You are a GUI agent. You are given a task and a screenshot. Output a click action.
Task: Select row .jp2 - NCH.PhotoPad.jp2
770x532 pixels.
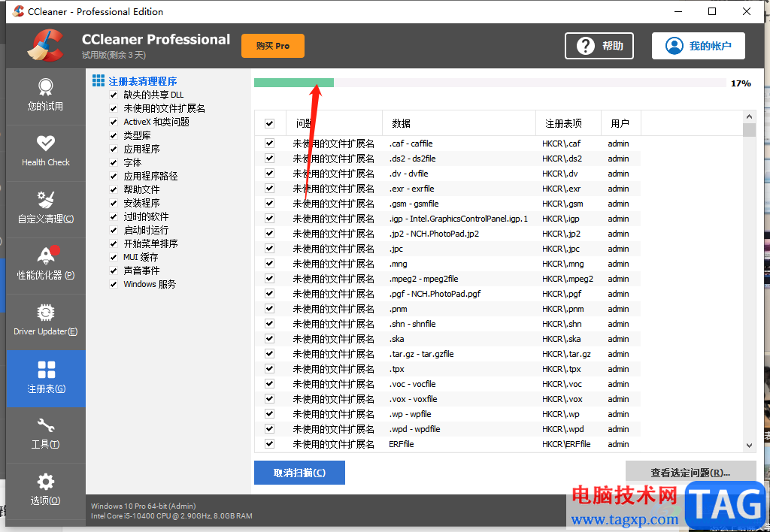pyautogui.click(x=449, y=234)
